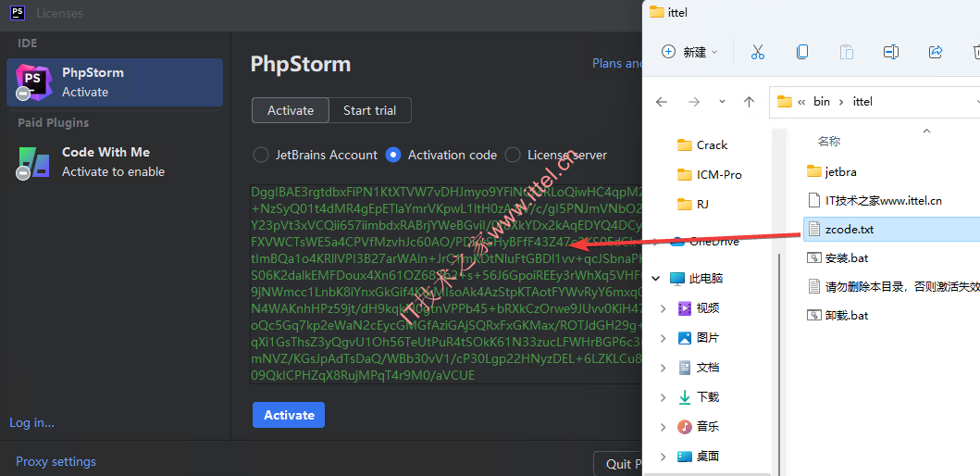This screenshot has height=476, width=980.
Task: Select the 卸载.bat file
Action: (x=838, y=315)
